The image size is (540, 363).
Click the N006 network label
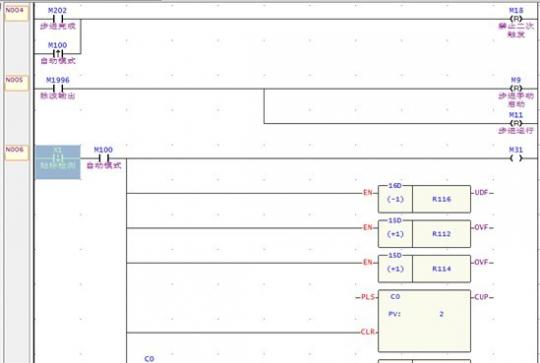(16, 152)
